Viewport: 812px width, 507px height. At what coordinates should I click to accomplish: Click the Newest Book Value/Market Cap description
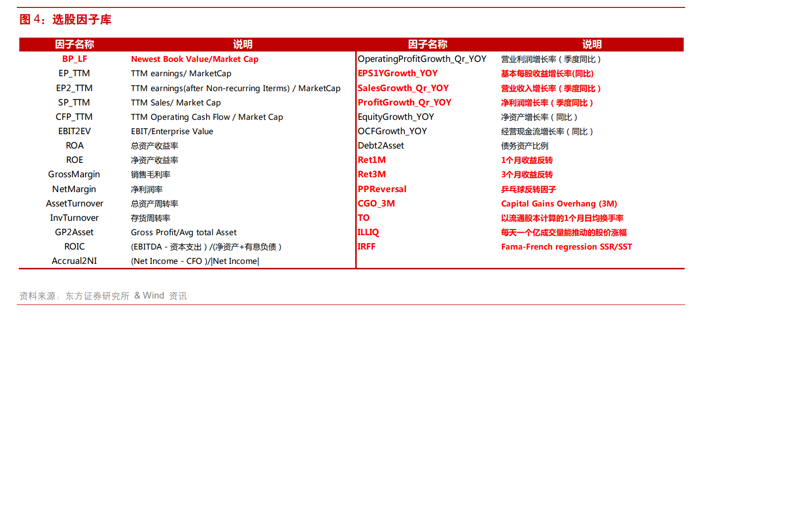(x=194, y=59)
